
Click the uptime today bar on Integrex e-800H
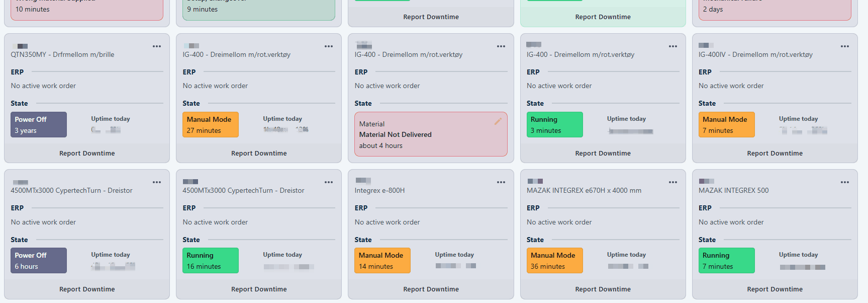coord(455,266)
